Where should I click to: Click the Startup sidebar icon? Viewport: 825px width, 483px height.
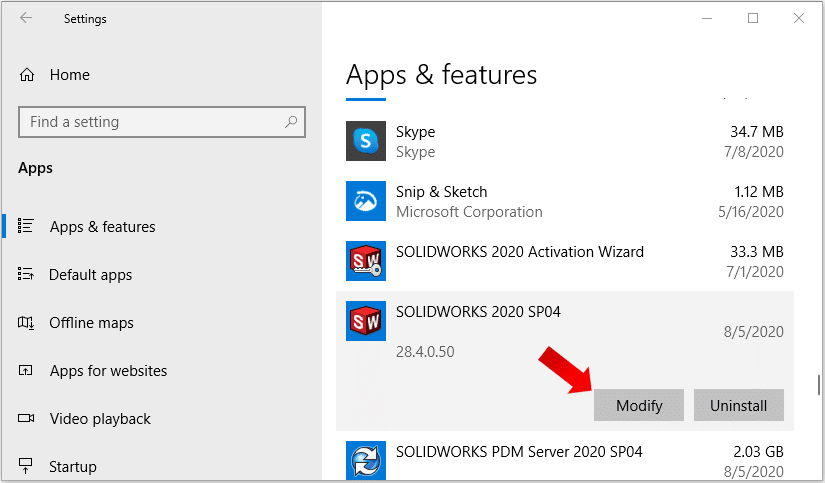pos(25,466)
